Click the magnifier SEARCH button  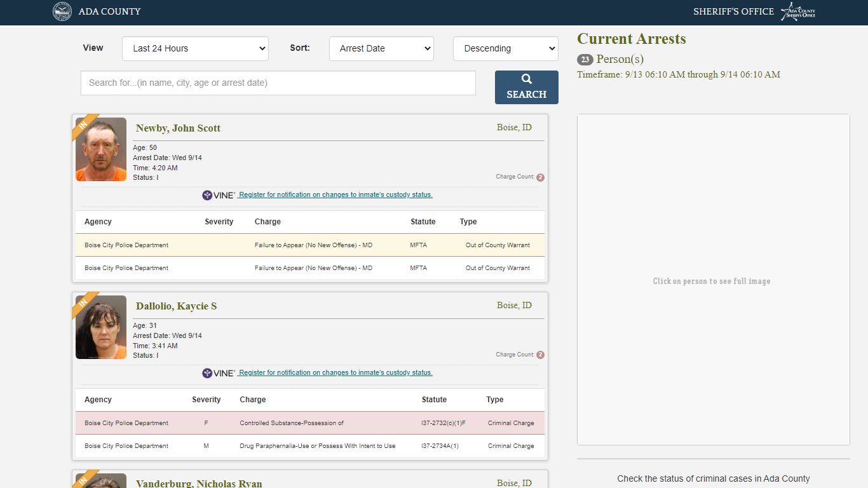[x=526, y=87]
